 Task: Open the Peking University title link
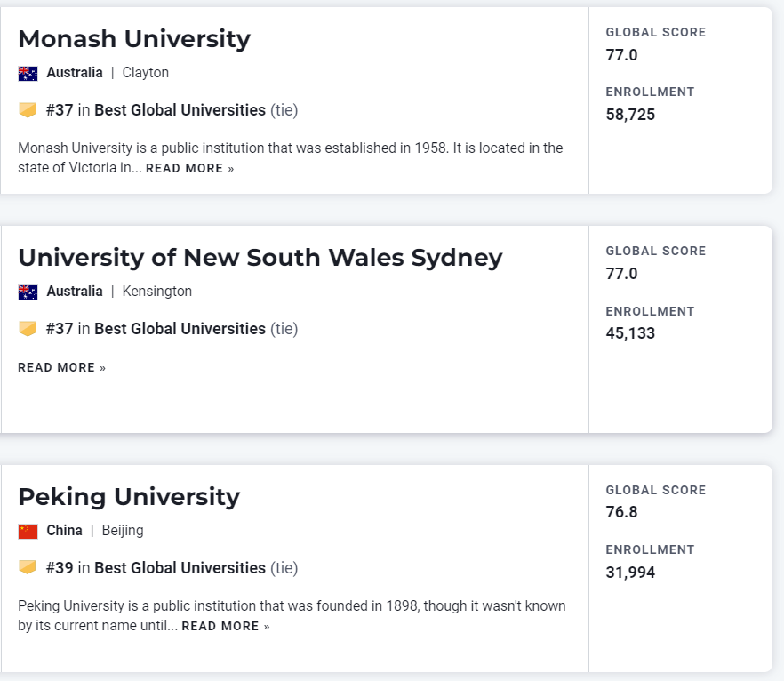(x=129, y=496)
